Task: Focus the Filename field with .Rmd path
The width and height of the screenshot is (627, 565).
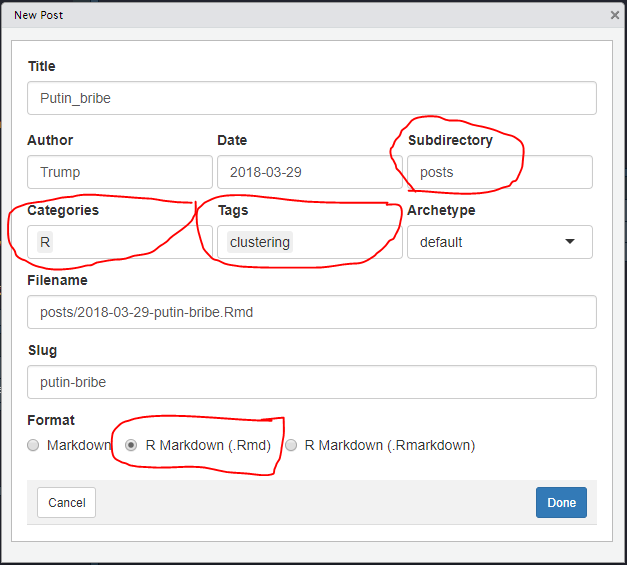Action: tap(312, 312)
